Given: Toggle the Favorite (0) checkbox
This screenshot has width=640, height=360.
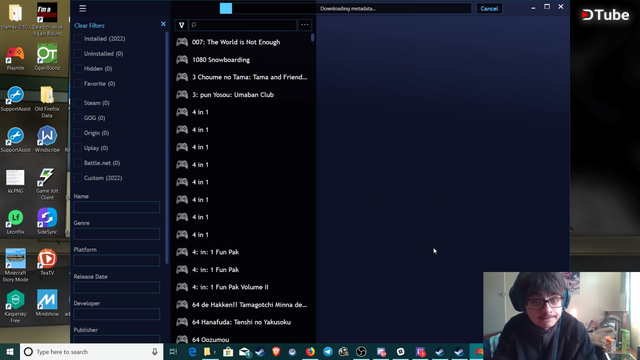Looking at the screenshot, I should point(78,84).
